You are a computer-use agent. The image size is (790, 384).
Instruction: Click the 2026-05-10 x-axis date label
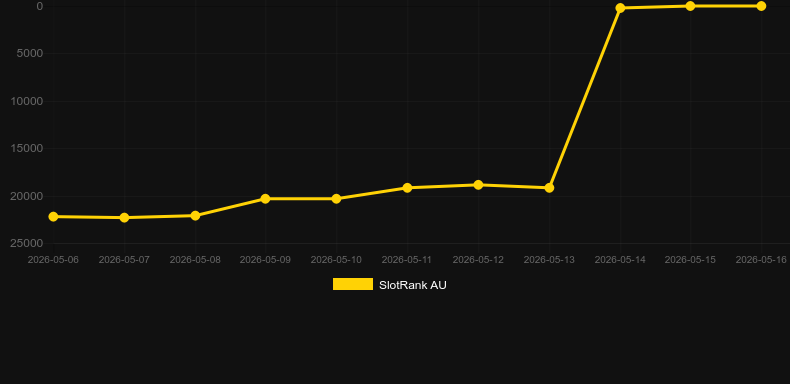[x=337, y=260]
